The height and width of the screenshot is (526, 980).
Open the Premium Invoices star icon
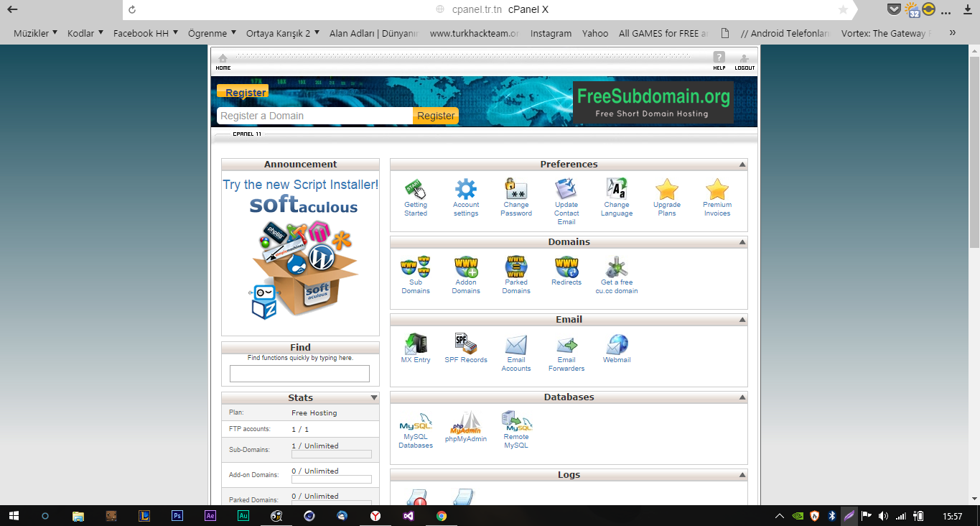click(717, 190)
